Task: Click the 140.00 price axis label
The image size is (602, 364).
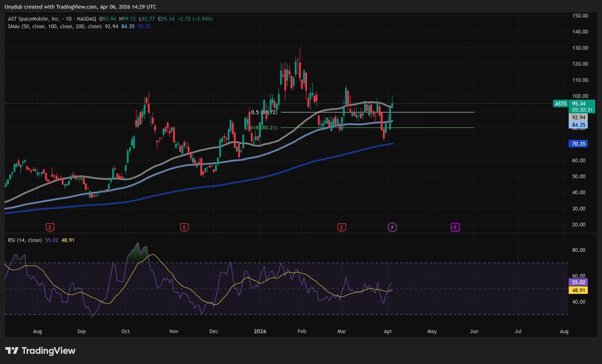Action: click(581, 32)
